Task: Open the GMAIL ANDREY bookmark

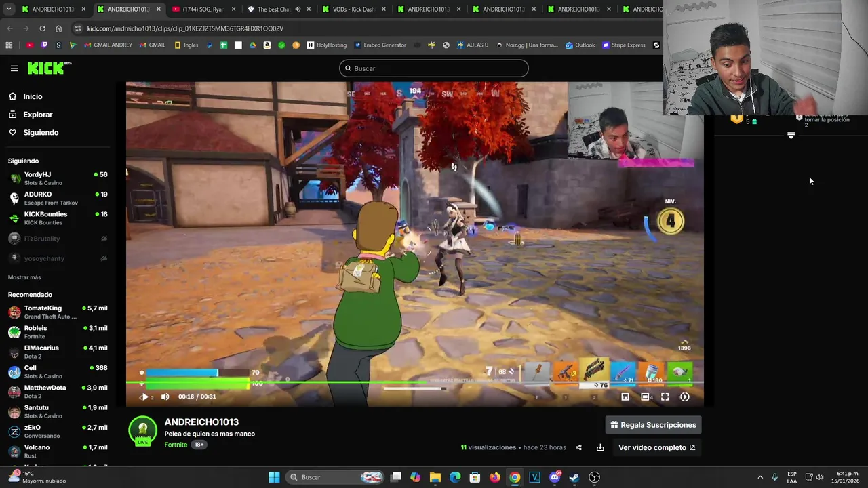Action: 108,45
